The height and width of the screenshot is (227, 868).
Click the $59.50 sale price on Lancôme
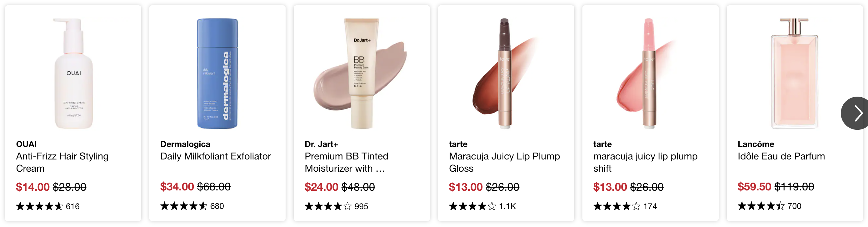point(754,187)
